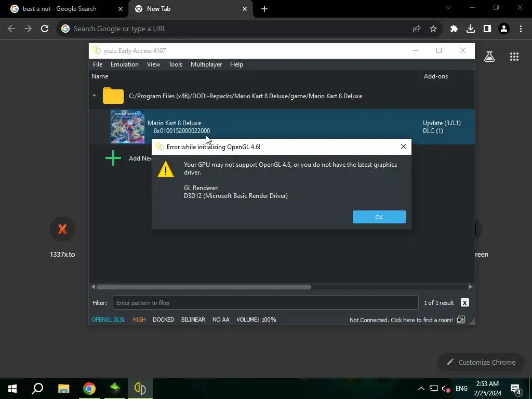Reload the page in Chrome
This screenshot has height=399, width=532.
pos(45,29)
